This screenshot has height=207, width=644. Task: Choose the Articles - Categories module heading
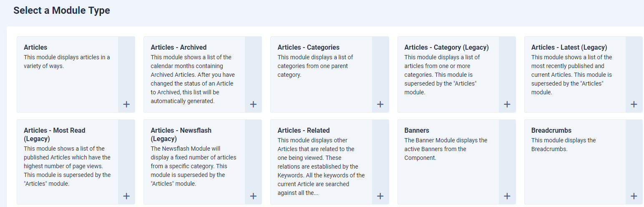pos(308,48)
